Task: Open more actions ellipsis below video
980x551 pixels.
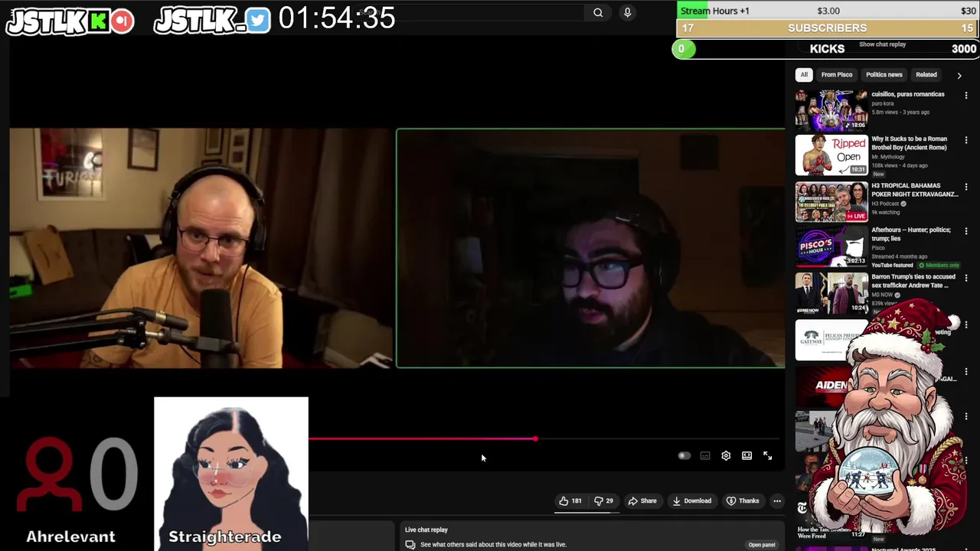Action: point(777,501)
